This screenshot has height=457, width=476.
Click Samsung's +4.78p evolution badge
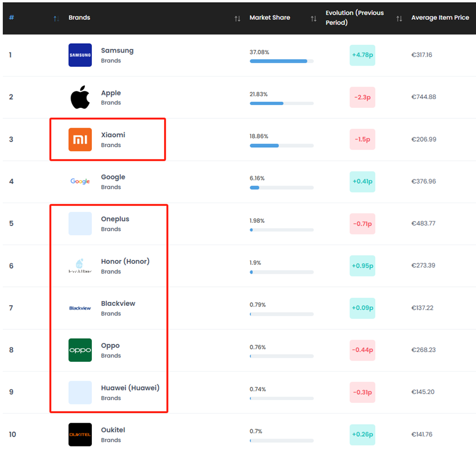pyautogui.click(x=362, y=55)
